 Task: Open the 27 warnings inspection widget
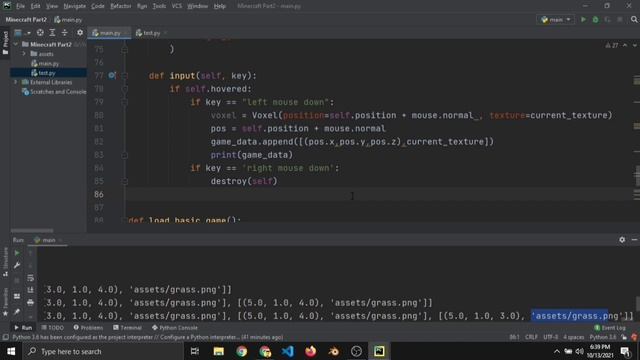click(x=612, y=45)
